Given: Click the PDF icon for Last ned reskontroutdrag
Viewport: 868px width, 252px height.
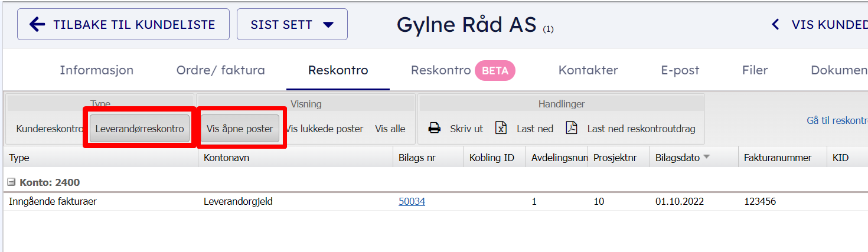Looking at the screenshot, I should click(x=571, y=128).
